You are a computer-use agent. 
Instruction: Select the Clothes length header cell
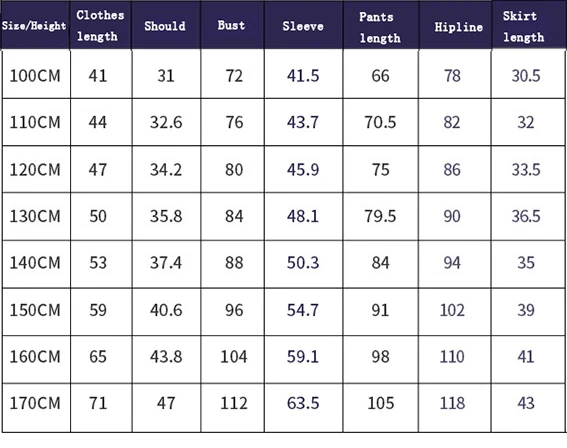click(101, 26)
